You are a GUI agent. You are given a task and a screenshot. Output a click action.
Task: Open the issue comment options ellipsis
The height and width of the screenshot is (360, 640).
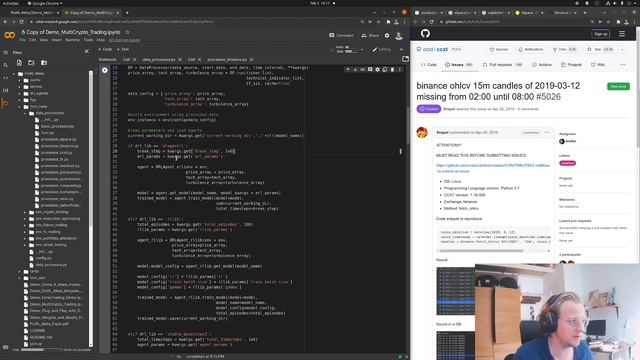coord(547,133)
